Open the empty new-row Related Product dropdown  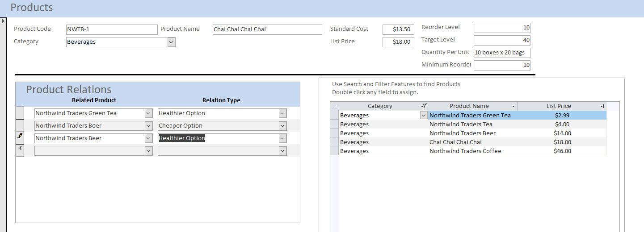(149, 151)
